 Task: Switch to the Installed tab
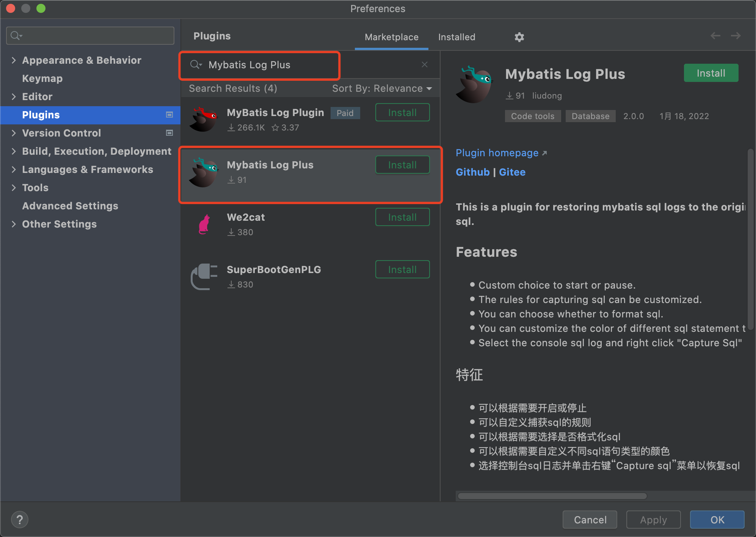[456, 37]
